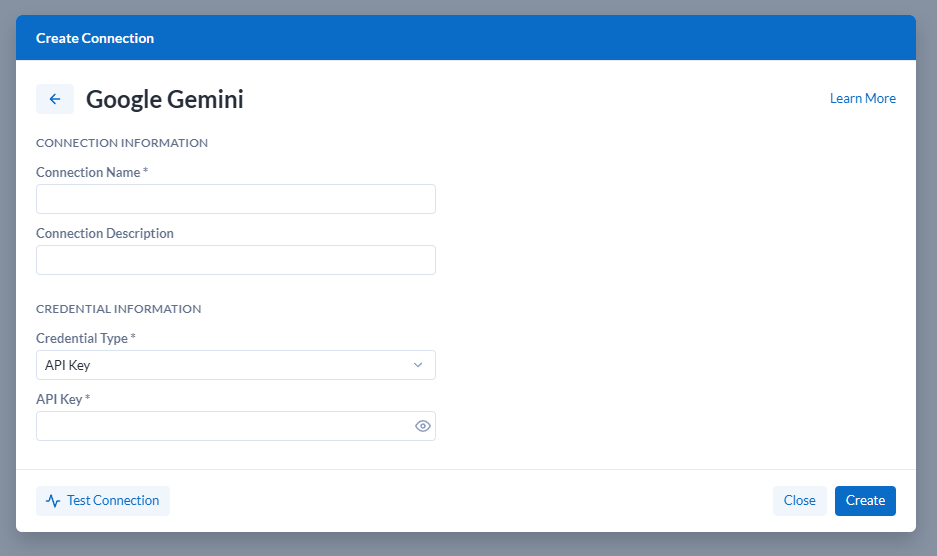Image resolution: width=937 pixels, height=556 pixels.
Task: Expand the Credential Type chevron arrow
Action: pos(418,365)
